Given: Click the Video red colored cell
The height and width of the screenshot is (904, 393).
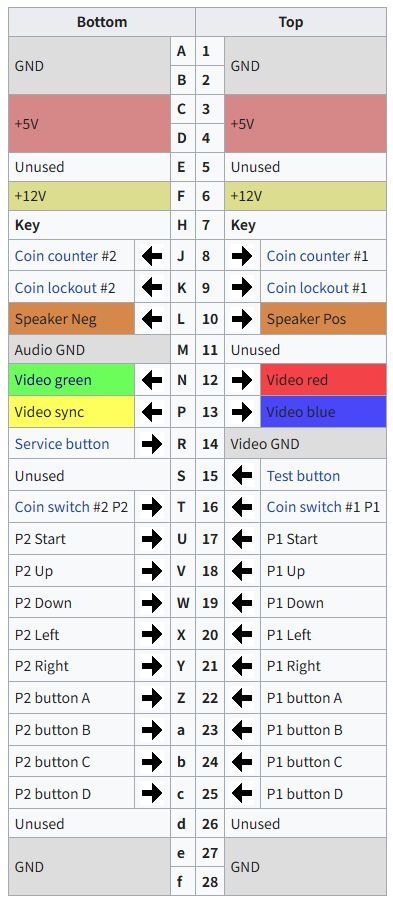Looking at the screenshot, I should 323,380.
